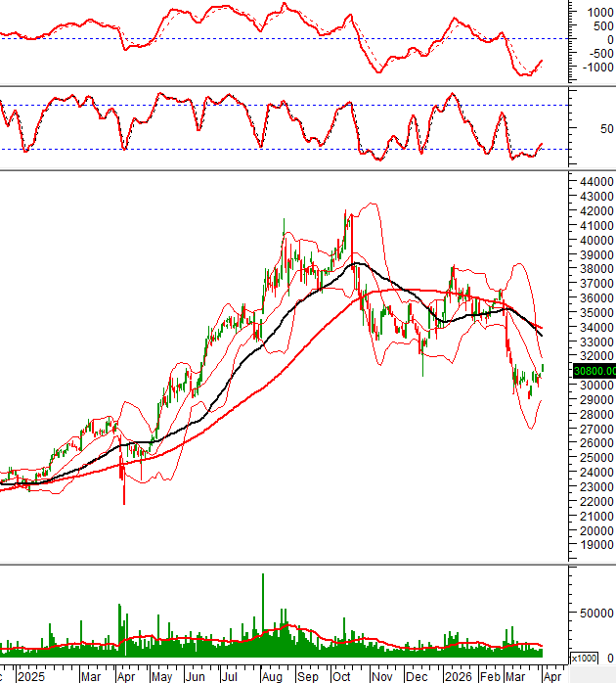The width and height of the screenshot is (616, 683).
Task: Click the Jun label on the time axis
Action: [197, 675]
